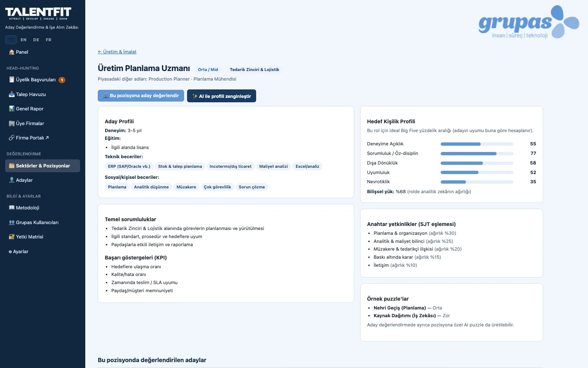Click the TalentFit logo
This screenshot has height=368, width=588.
pyautogui.click(x=38, y=14)
